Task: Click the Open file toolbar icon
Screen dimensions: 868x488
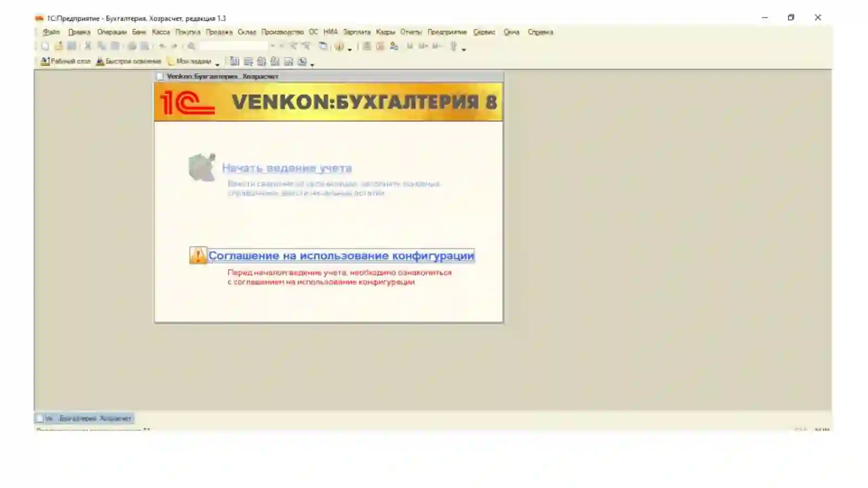Action: tap(59, 46)
